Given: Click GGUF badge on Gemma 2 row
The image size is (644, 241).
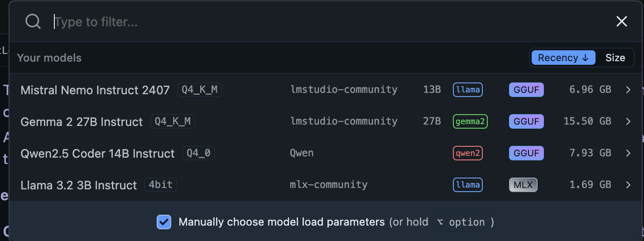Looking at the screenshot, I should pyautogui.click(x=526, y=121).
